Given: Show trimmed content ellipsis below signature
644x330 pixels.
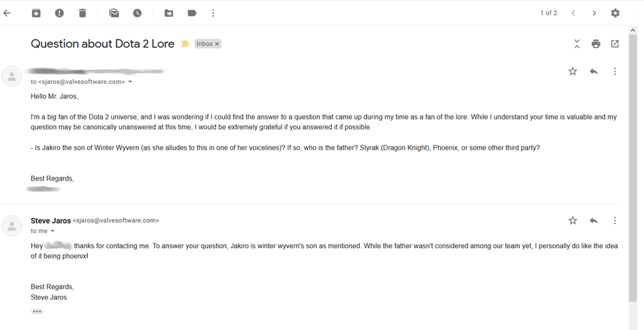Looking at the screenshot, I should coord(37,311).
